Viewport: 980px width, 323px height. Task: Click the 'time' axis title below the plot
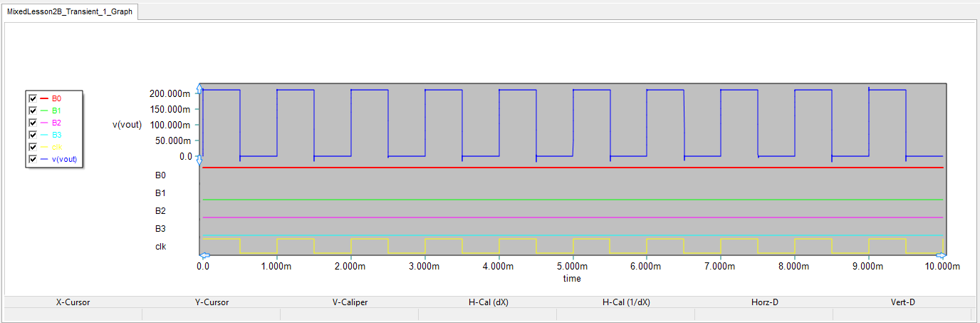pyautogui.click(x=572, y=279)
